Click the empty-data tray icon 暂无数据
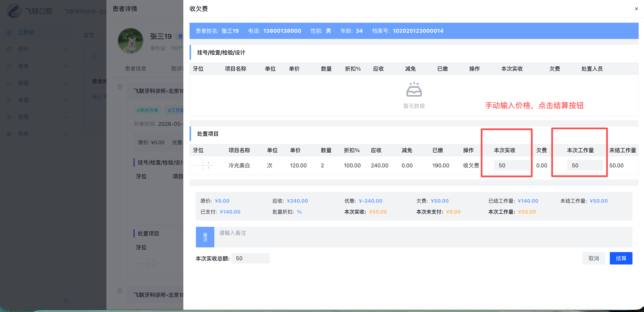Screen dimensions: 644x312 point(414,89)
